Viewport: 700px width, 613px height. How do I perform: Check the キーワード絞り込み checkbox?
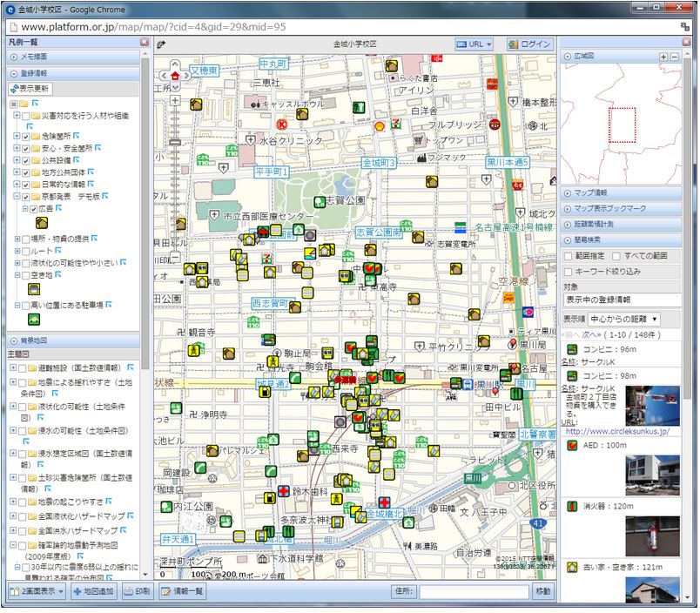(x=568, y=272)
